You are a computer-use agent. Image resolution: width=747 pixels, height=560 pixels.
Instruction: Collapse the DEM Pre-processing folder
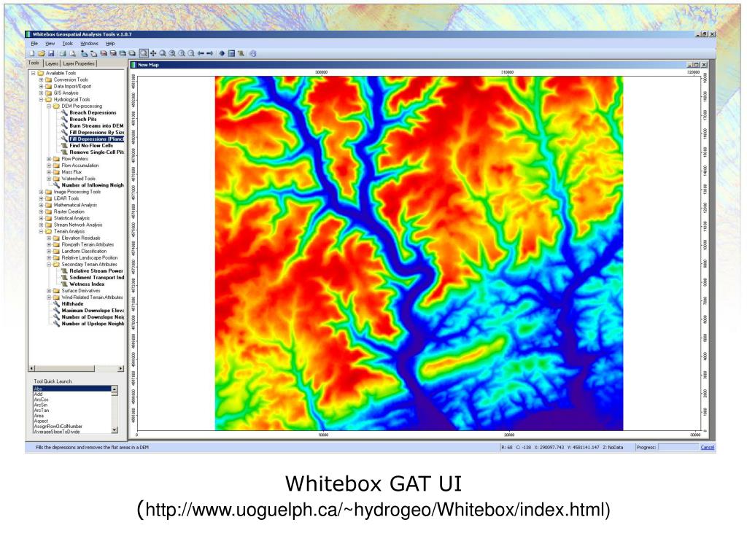point(49,106)
